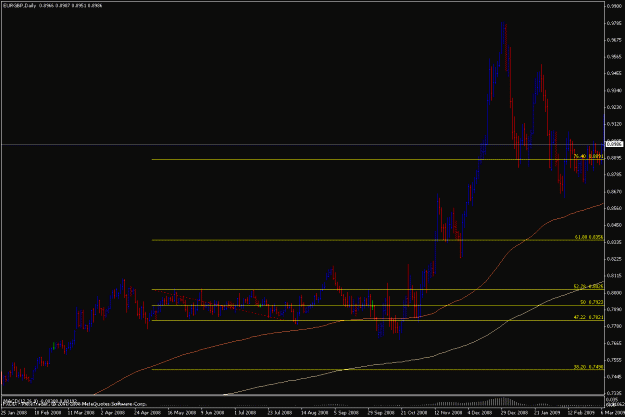
Task: Click the 2 Apr 2008 date label
Action: click(x=114, y=413)
